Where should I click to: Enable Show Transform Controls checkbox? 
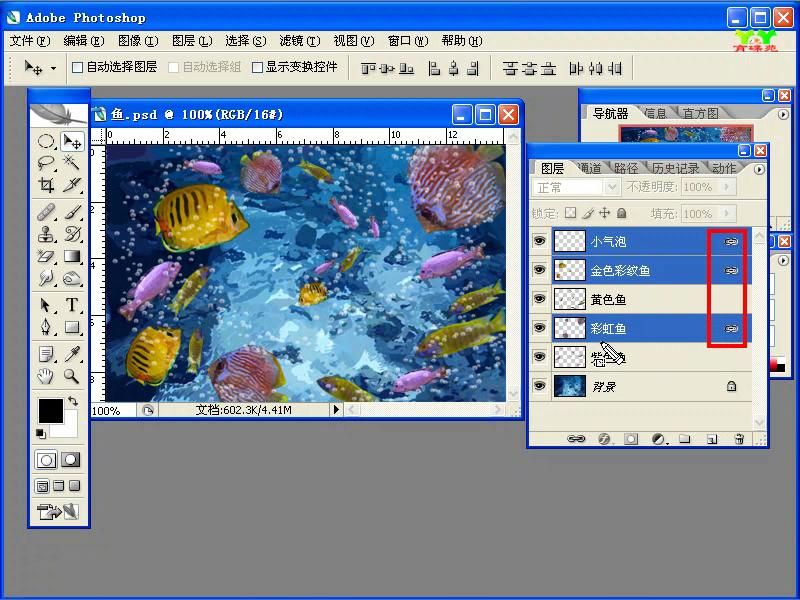coord(258,67)
